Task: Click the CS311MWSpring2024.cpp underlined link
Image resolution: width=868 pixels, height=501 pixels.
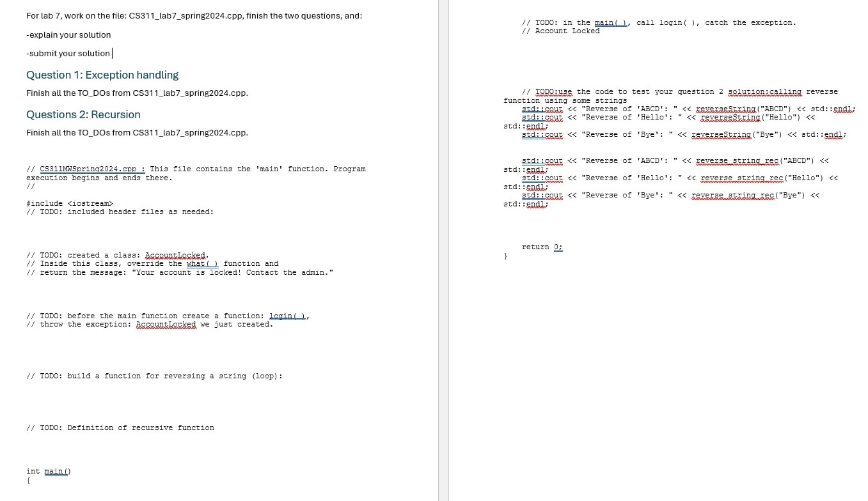Action: tap(91, 169)
